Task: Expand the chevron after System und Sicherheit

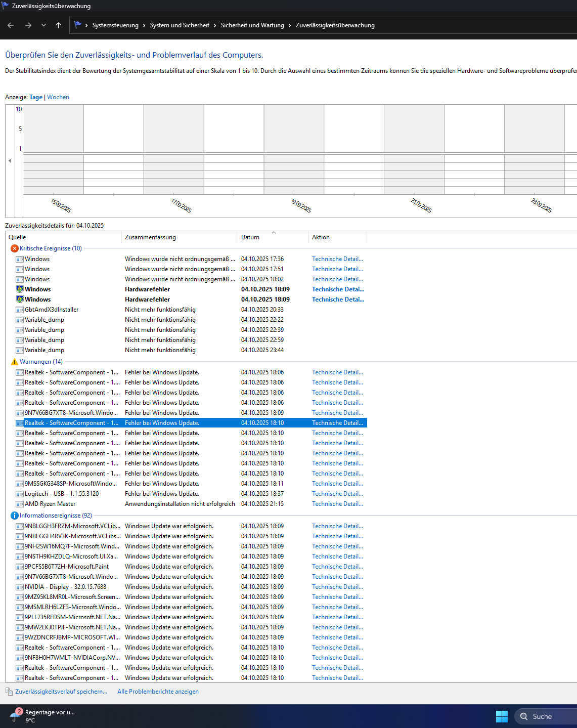Action: coord(215,25)
